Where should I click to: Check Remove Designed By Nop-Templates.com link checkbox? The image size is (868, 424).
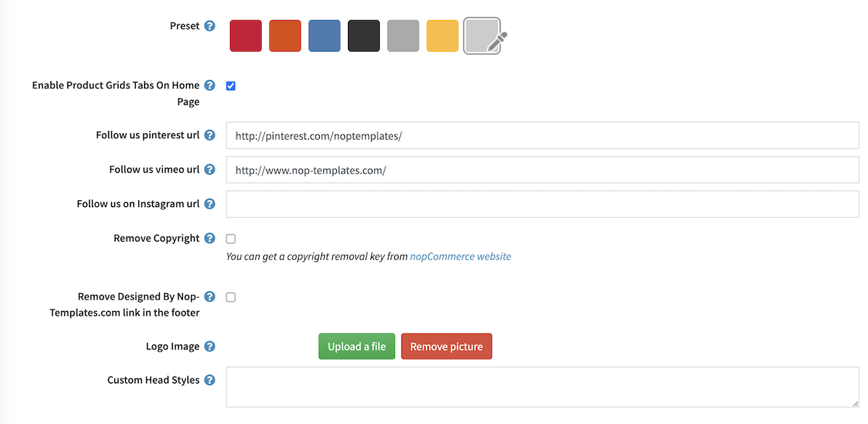click(x=231, y=297)
